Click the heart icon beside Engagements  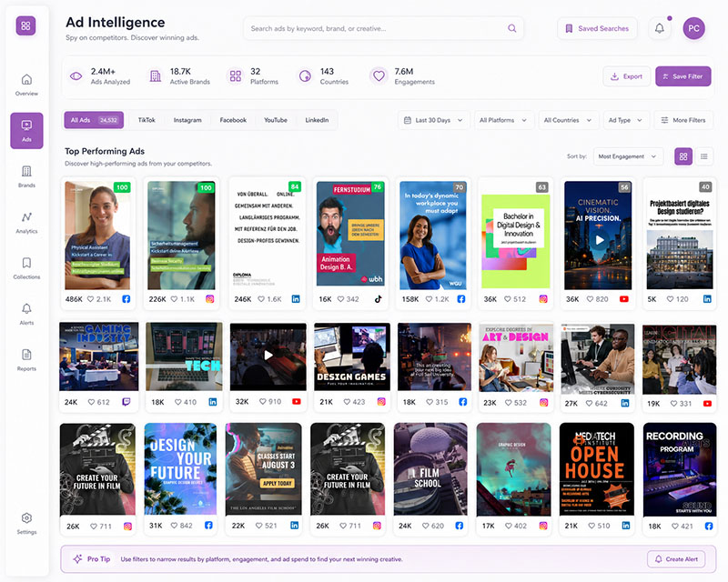(379, 76)
